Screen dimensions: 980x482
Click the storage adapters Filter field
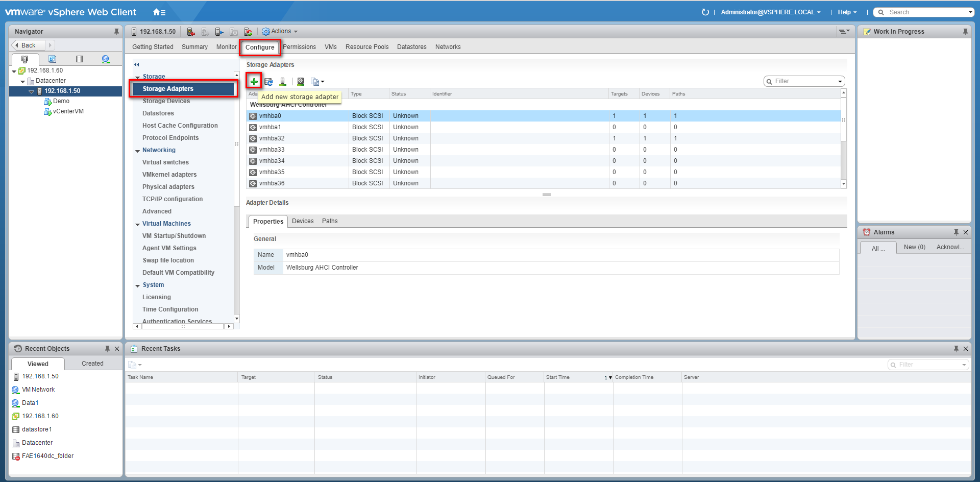pyautogui.click(x=804, y=81)
